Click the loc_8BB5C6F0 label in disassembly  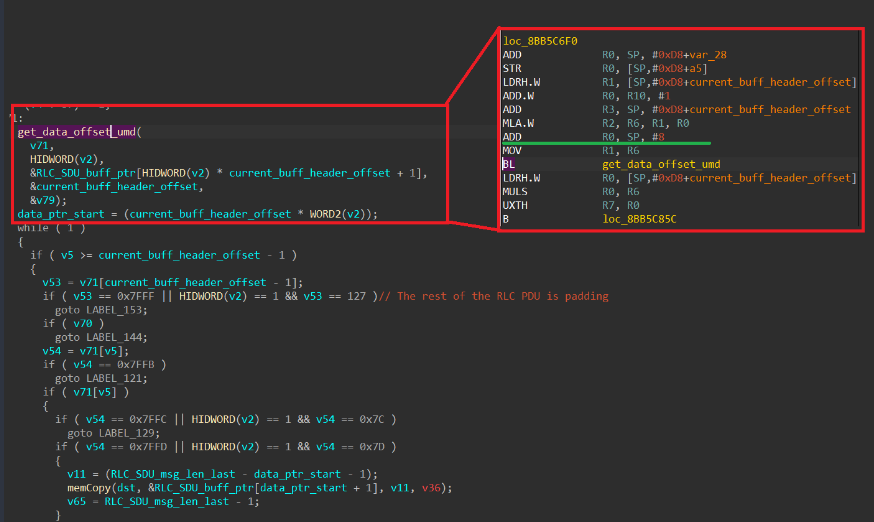click(x=540, y=41)
